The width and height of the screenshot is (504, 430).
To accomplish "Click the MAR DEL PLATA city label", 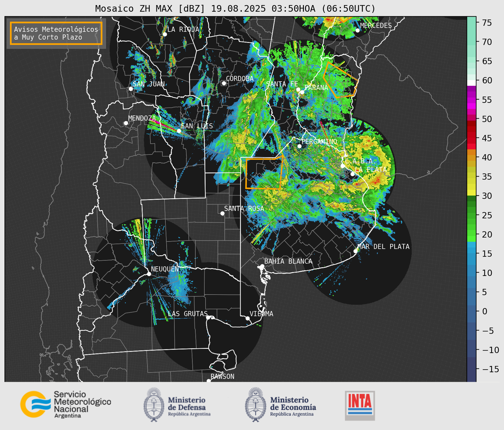I will tap(383, 247).
